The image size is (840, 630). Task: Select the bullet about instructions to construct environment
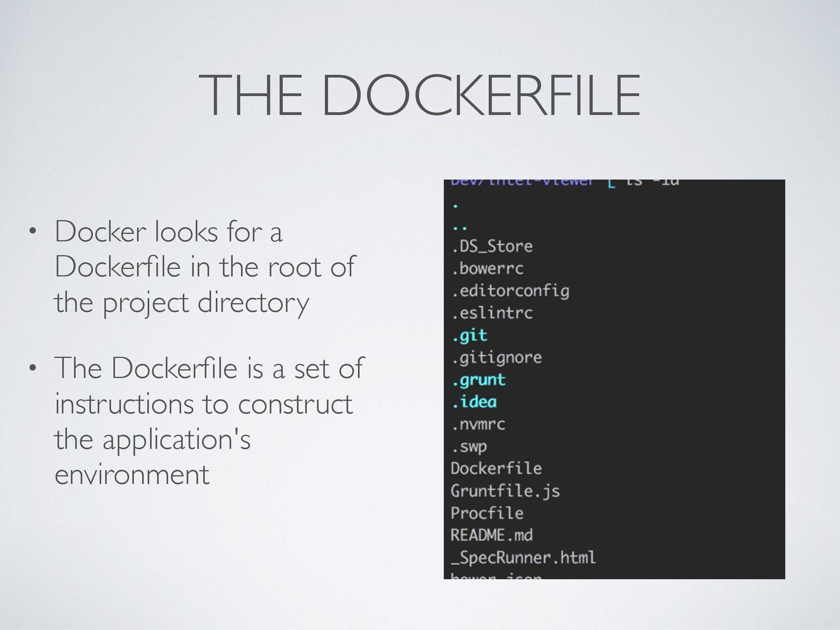[209, 421]
